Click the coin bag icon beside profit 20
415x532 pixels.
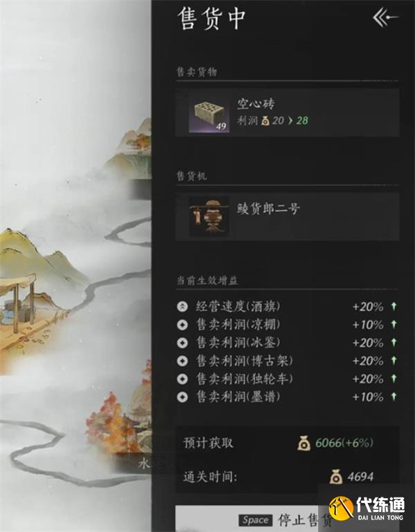click(265, 120)
